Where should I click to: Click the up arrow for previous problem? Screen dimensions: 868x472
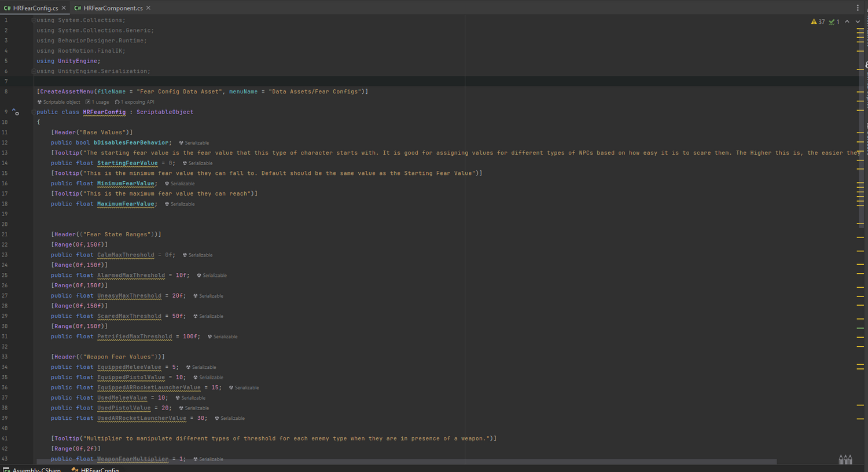coord(847,21)
